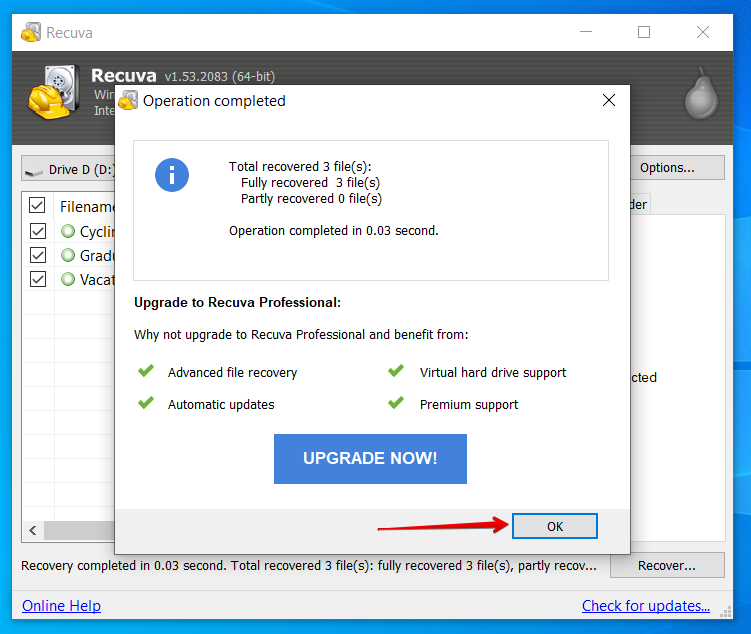
Task: Click the 'Fully recovered 3 file(s)' line
Action: click(x=310, y=183)
